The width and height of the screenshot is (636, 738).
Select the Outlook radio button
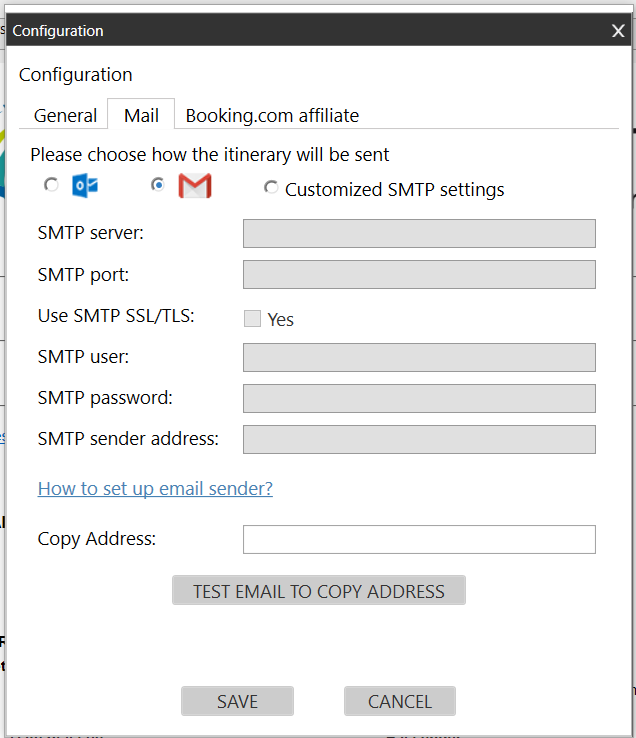(51, 185)
